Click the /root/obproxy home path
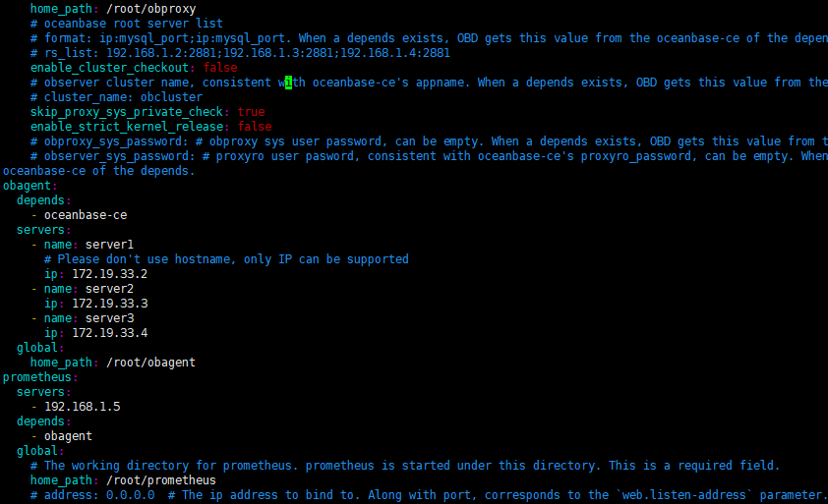828x504 pixels. coord(151,9)
